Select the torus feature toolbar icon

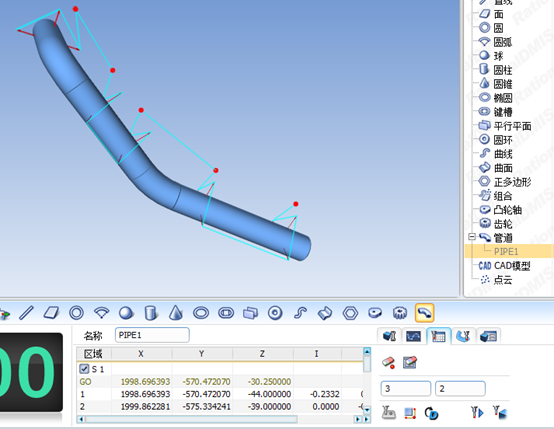[x=275, y=313]
